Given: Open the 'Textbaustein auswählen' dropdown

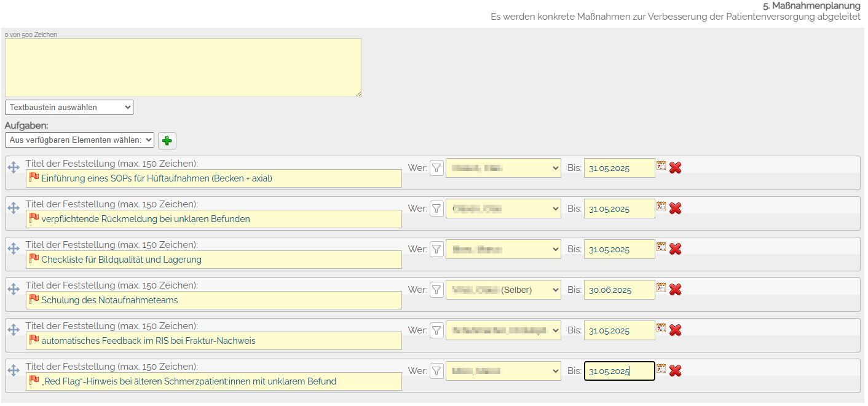Looking at the screenshot, I should click(x=69, y=108).
